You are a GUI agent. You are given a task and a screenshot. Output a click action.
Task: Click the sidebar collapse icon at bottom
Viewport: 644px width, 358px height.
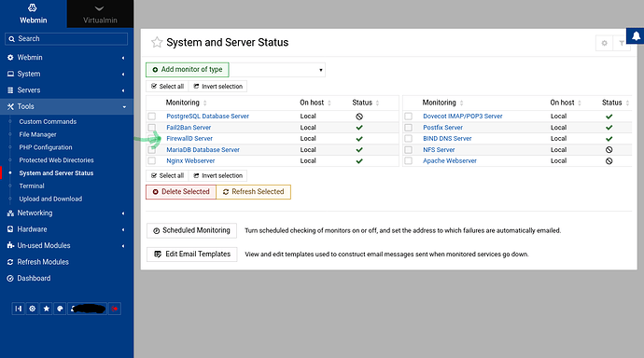[19, 309]
